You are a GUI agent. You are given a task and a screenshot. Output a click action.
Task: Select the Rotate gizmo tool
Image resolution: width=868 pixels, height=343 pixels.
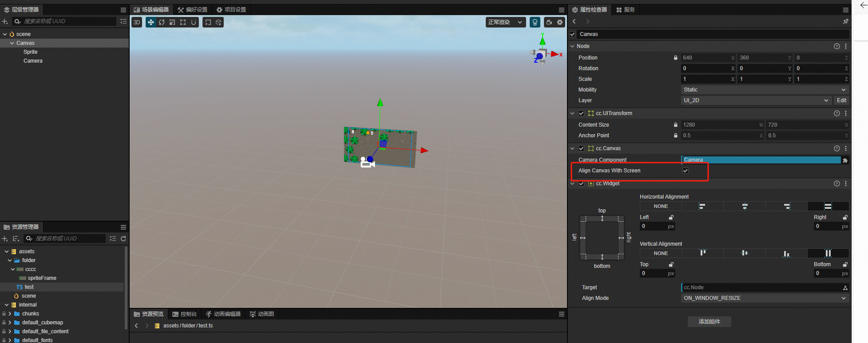162,22
